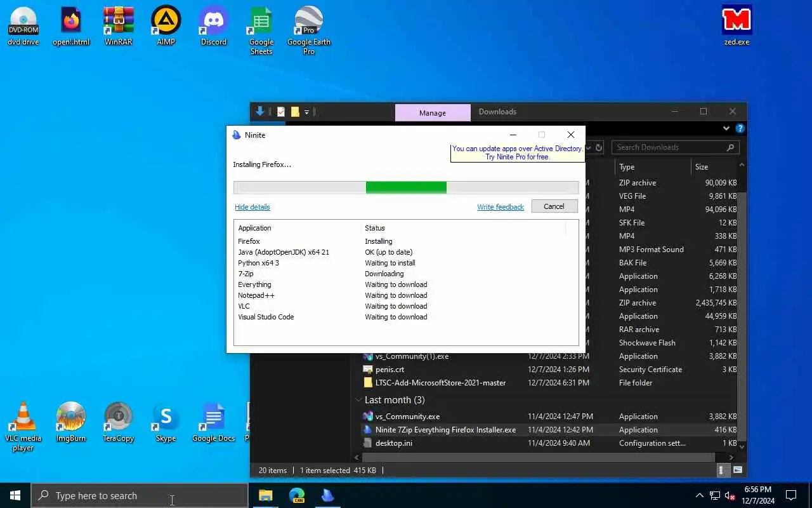This screenshot has height=508, width=812.
Task: Launch the Google Earth Pro shortcut
Action: [x=309, y=31]
